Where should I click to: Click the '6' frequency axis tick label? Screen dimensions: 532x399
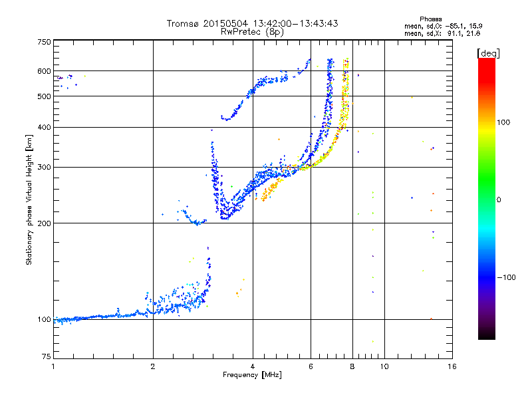(311, 366)
